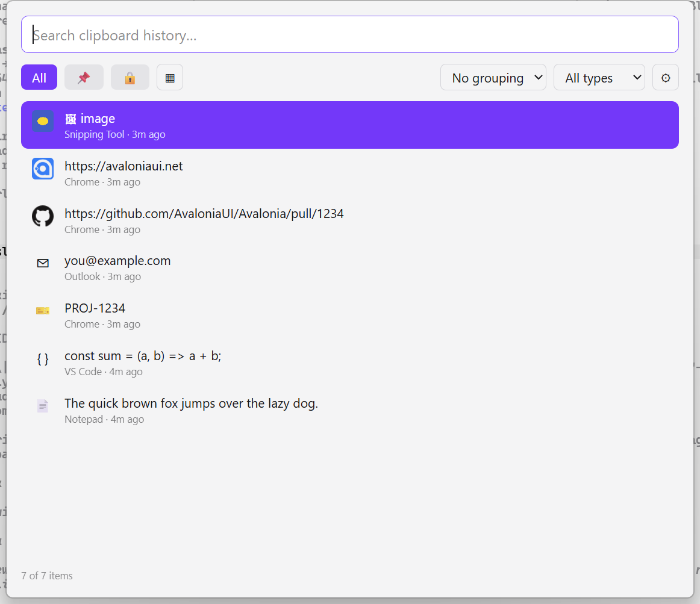
Task: Open the settings gear button
Action: point(666,77)
